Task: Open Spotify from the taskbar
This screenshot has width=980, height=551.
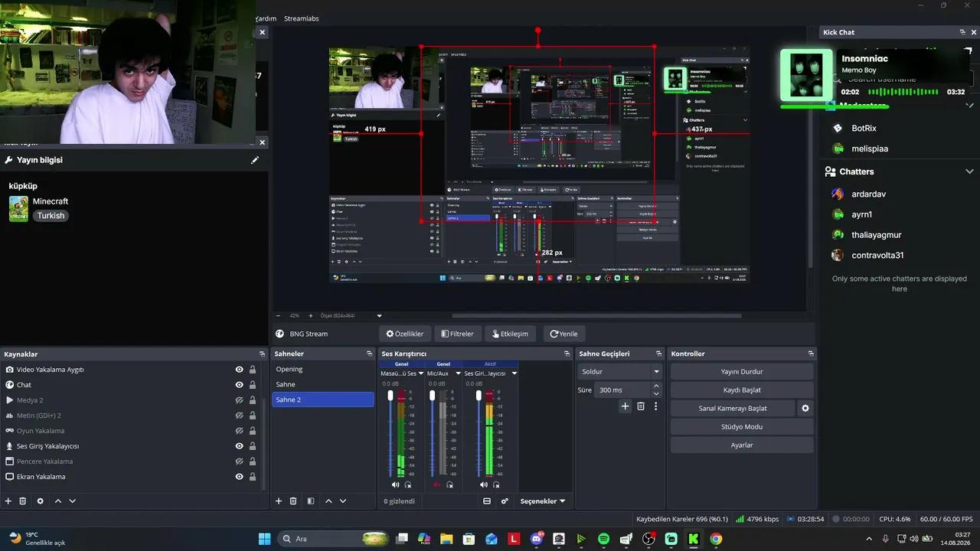Action: tap(603, 539)
